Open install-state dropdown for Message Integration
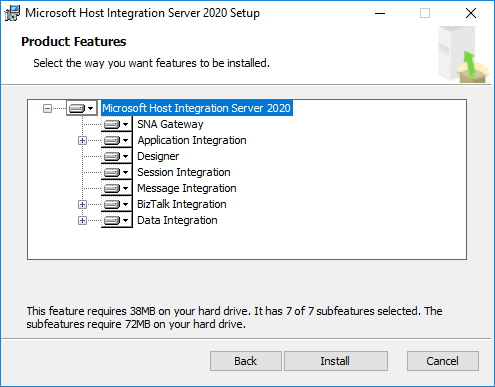The image size is (495, 387). (x=117, y=188)
